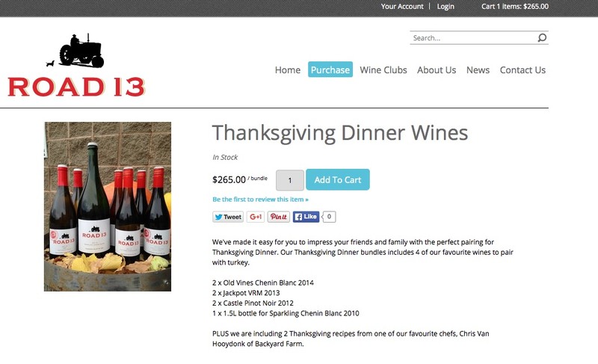Click 'Be the first to review this item'
The image size is (598, 364).
260,200
